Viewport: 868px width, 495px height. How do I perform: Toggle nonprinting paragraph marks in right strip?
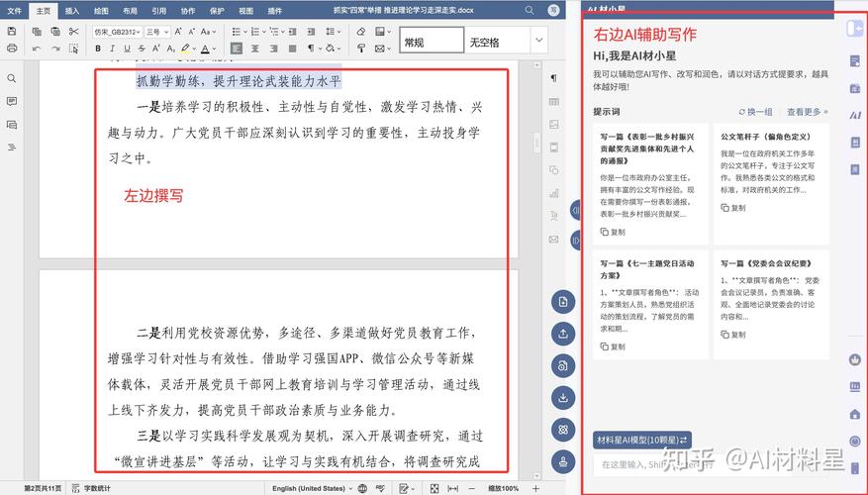553,78
